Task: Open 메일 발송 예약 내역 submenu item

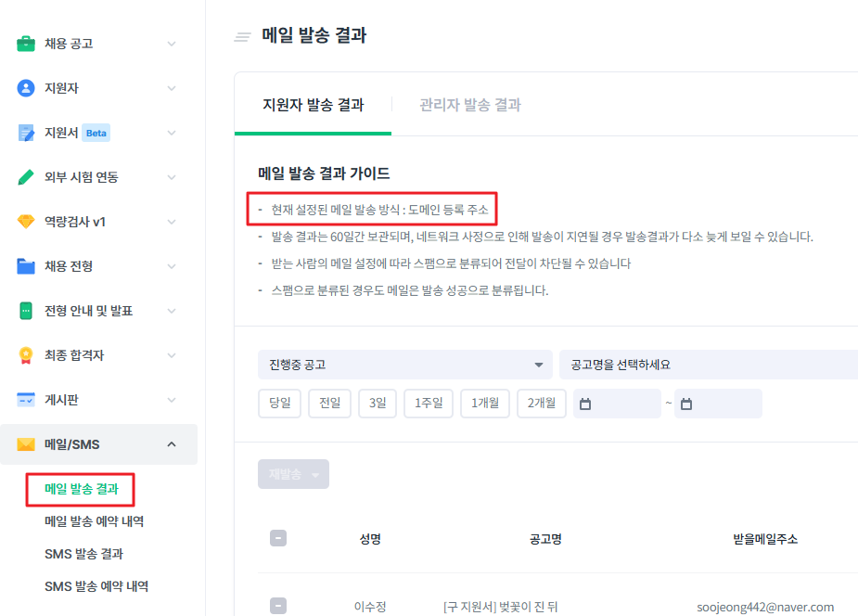Action: pos(94,521)
